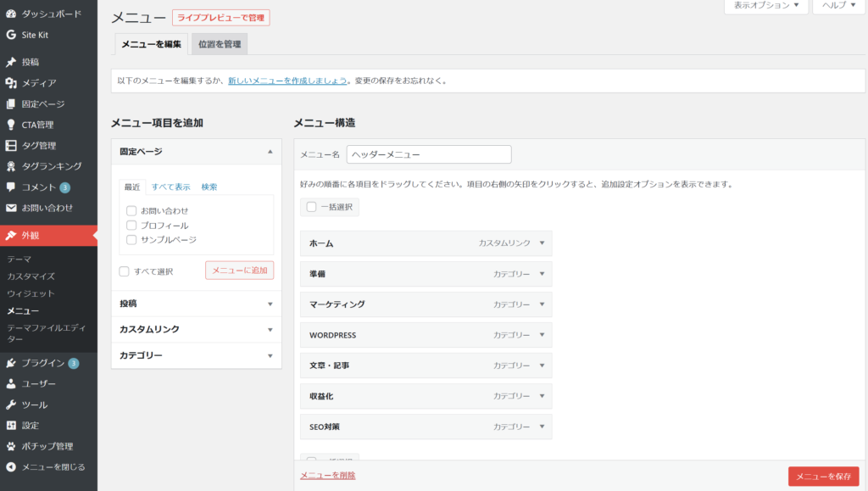868x491 pixels.
Task: Expand the ホーム menu item settings arrow
Action: 542,243
